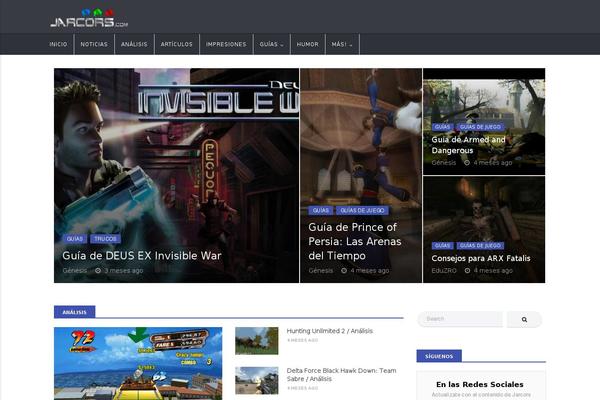Click the Guías tag on Prince of Persia post

[x=321, y=211]
